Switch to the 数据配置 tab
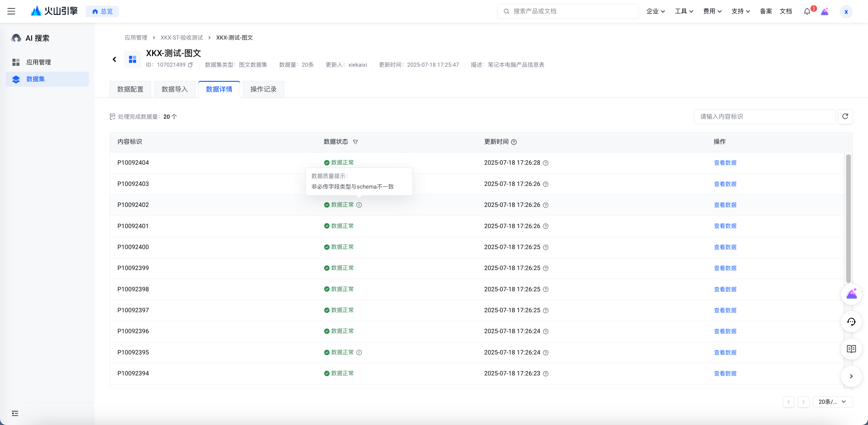Viewport: 868px width, 425px height. pos(130,89)
